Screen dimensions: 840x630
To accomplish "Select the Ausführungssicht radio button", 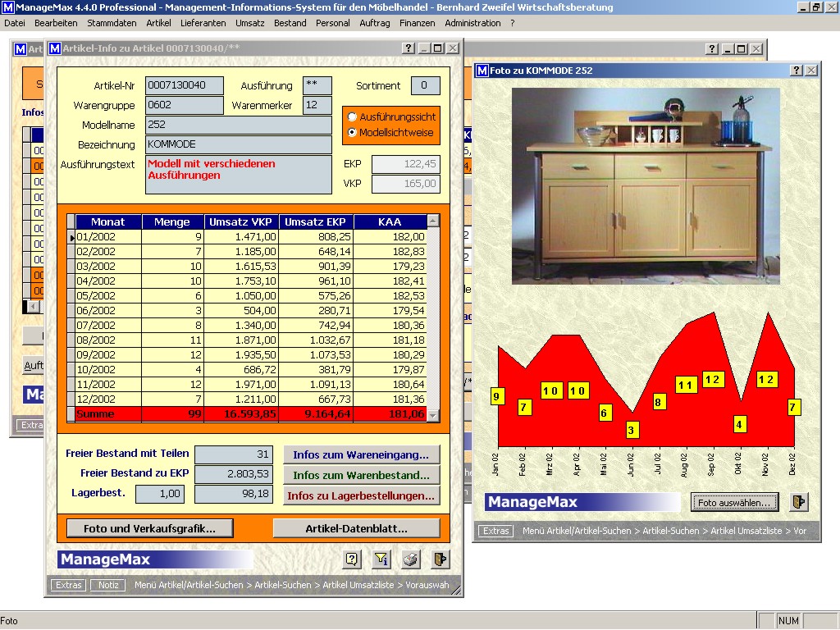I will tap(353, 117).
